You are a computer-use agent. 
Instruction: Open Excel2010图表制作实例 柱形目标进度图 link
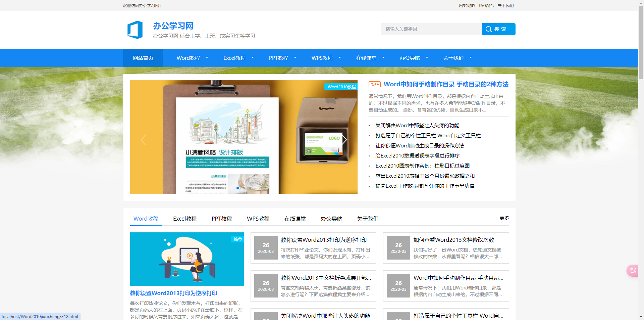(x=422, y=166)
